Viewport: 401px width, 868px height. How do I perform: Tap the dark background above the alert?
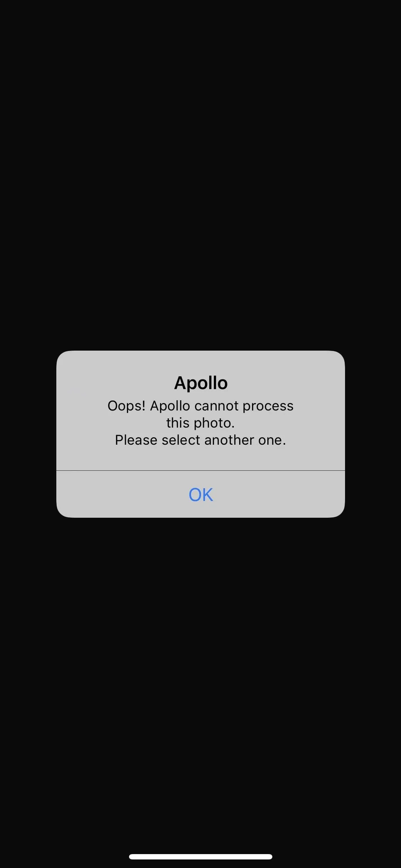pos(201,175)
